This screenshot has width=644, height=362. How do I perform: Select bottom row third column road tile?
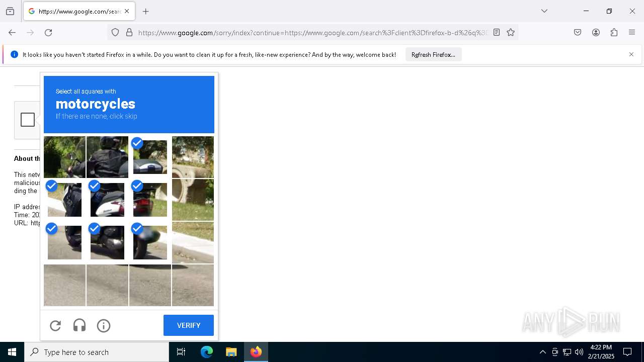click(x=150, y=285)
